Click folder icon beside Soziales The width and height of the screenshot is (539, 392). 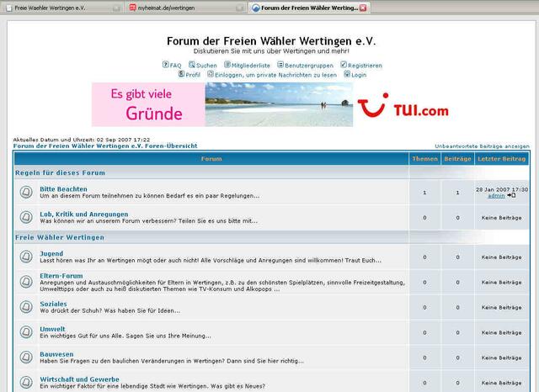[26, 306]
